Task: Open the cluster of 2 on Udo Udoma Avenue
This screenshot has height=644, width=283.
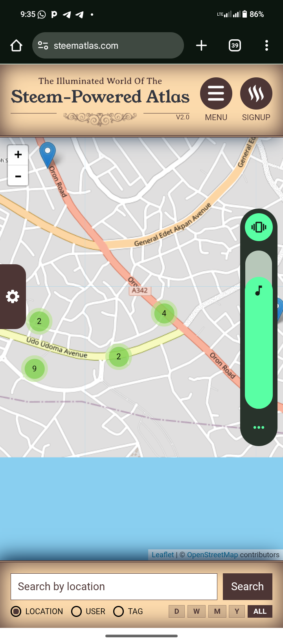Action: pyautogui.click(x=119, y=357)
